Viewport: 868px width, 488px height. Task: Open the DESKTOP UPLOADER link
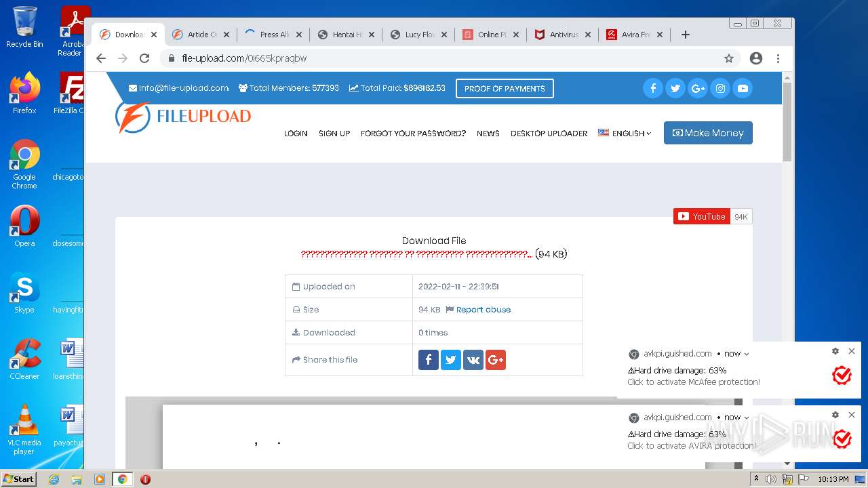point(549,134)
